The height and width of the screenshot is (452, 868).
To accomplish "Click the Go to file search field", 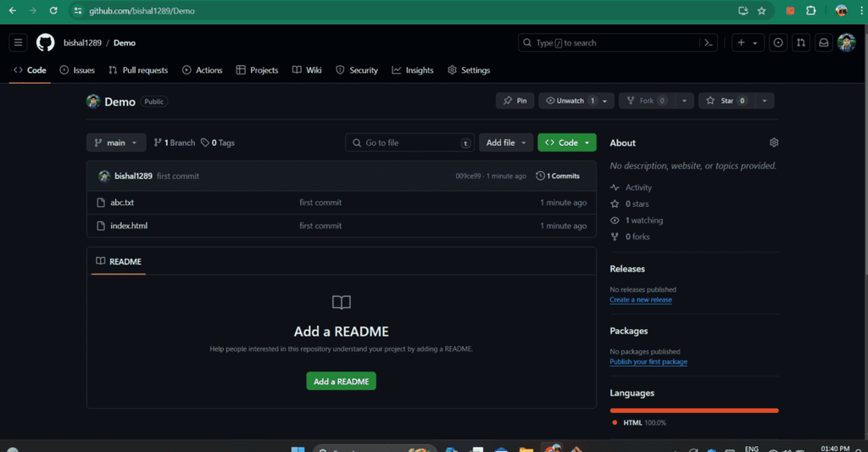I will click(409, 142).
